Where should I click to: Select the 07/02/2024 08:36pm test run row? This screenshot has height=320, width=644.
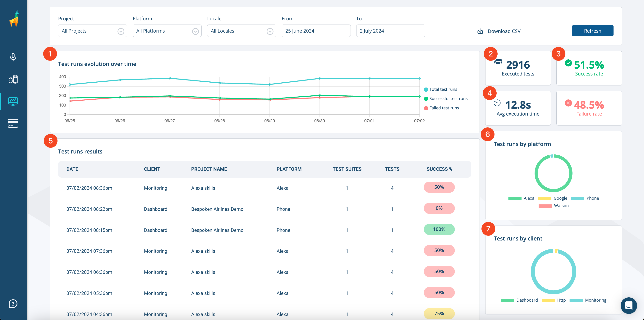pos(264,188)
